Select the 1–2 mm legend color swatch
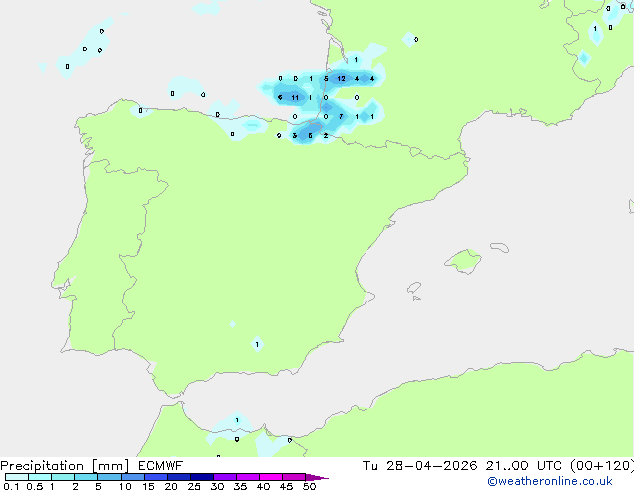 63,477
